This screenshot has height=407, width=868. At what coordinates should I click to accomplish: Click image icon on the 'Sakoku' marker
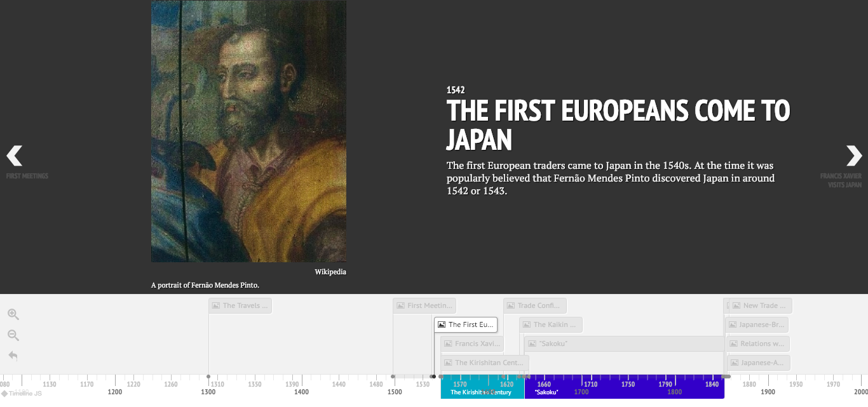(x=531, y=344)
